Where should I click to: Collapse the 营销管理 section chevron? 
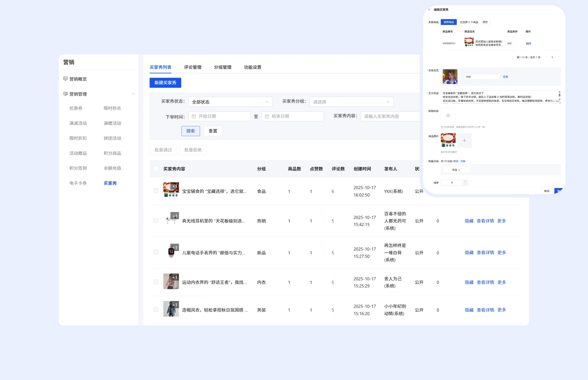coord(133,94)
